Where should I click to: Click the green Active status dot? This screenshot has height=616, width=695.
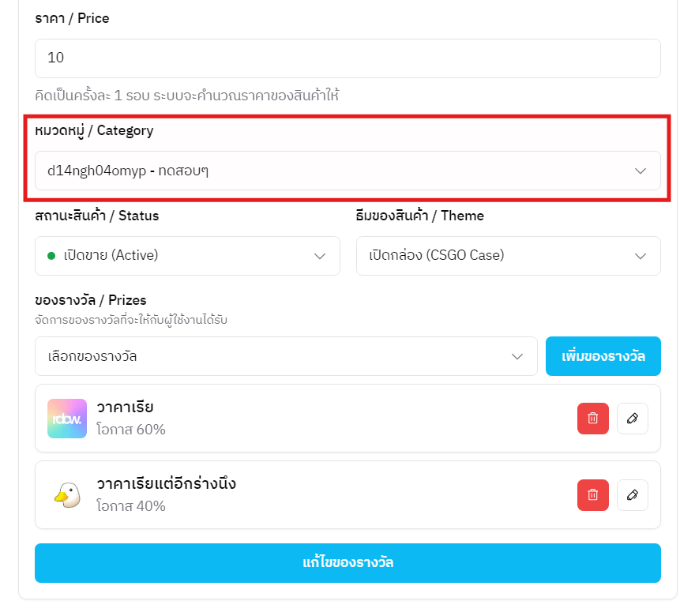click(x=51, y=256)
